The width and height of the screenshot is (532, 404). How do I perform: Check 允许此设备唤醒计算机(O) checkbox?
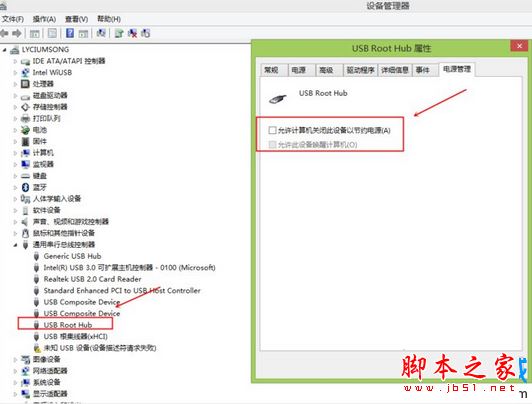click(x=272, y=145)
